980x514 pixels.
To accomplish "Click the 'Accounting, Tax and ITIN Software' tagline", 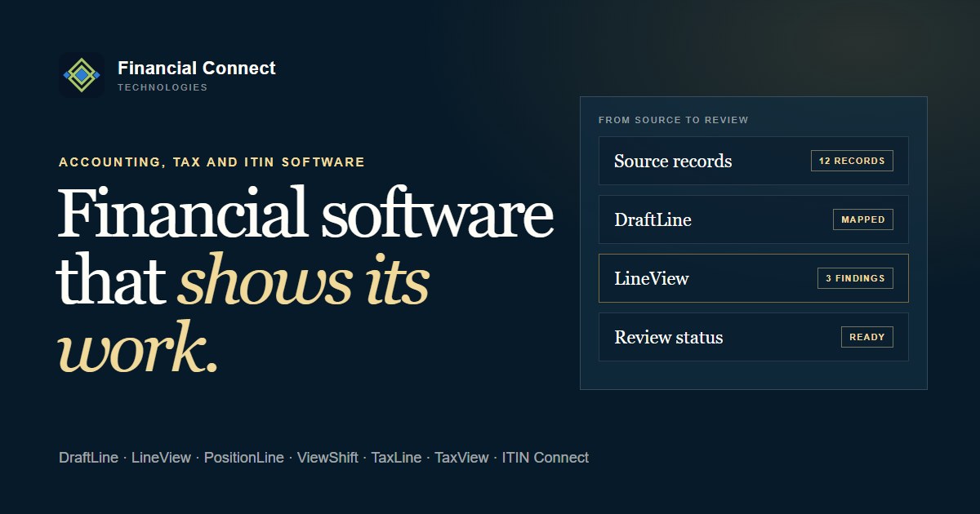I will point(212,162).
